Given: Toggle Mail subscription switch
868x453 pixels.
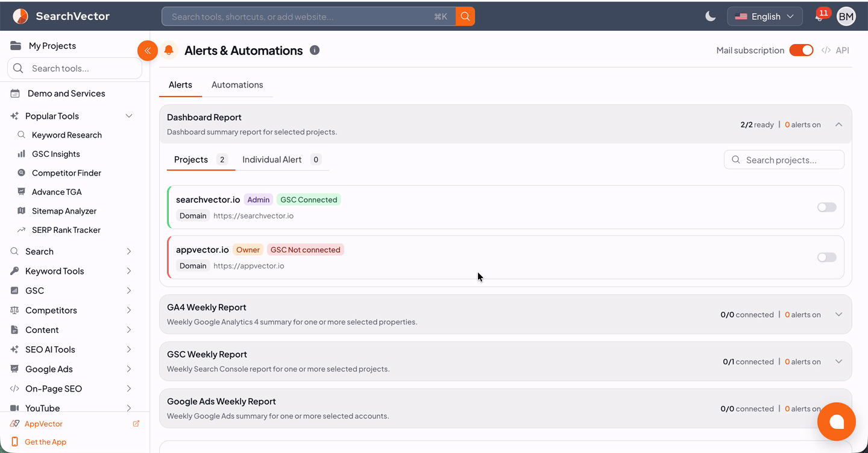Looking at the screenshot, I should coord(801,50).
